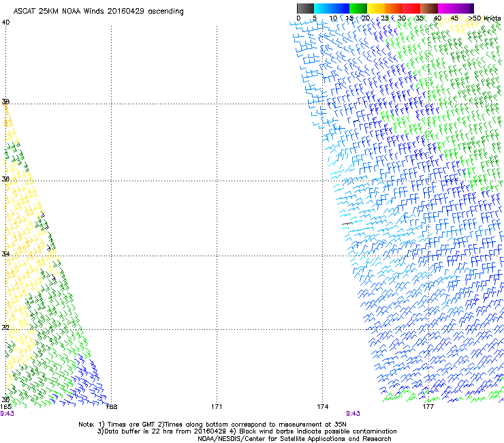This screenshot has width=504, height=443.
Task: Click the 'NOAA/NESDIS/Center for Satellite Applications and Research' credit
Action: tap(294, 439)
